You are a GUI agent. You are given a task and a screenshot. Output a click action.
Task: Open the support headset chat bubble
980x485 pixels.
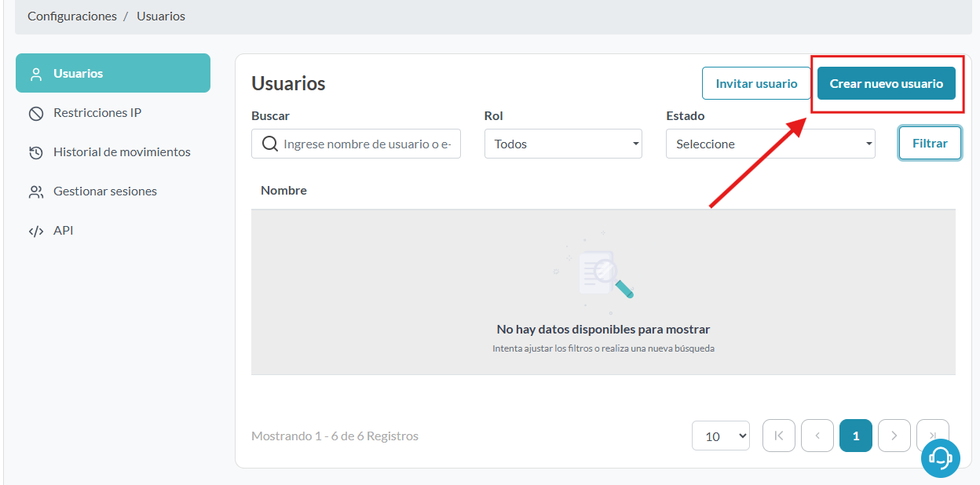pyautogui.click(x=940, y=458)
